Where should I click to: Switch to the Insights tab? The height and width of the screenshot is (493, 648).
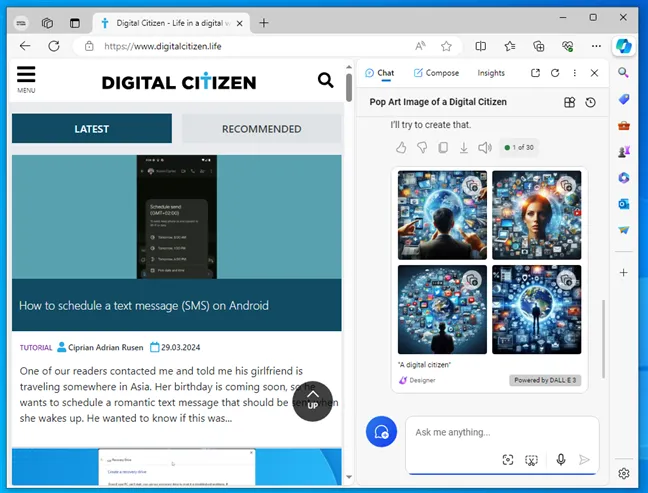tap(491, 73)
